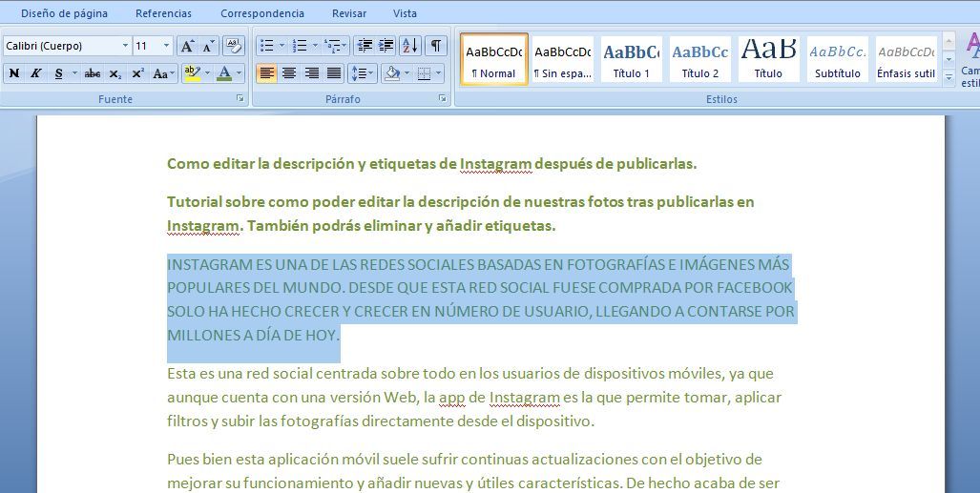Sort text alphabetically (A-Z)
The height and width of the screenshot is (493, 980).
410,46
